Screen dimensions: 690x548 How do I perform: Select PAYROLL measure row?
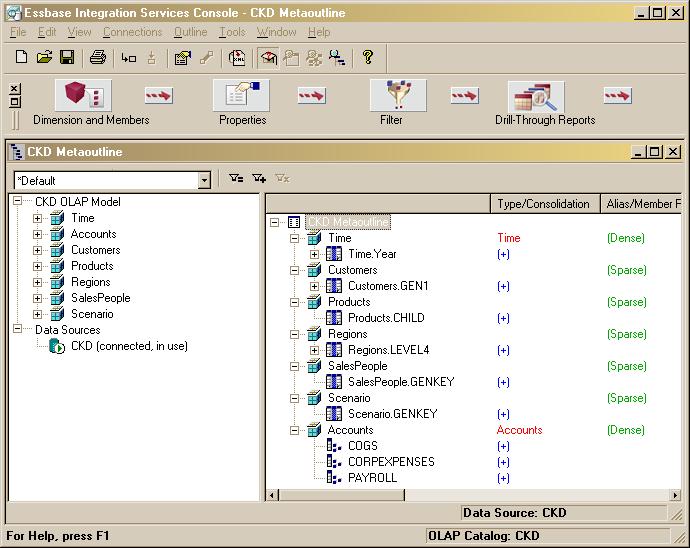tap(372, 478)
